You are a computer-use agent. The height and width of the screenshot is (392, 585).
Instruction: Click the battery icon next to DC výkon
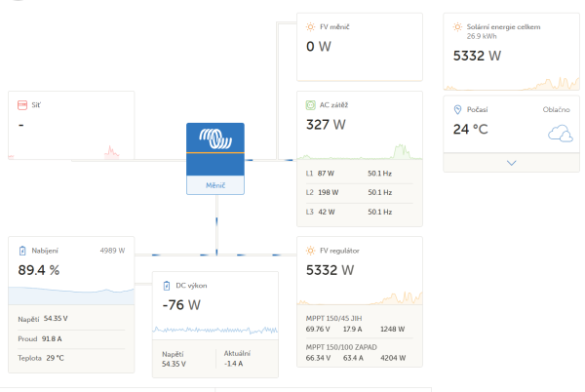(167, 286)
